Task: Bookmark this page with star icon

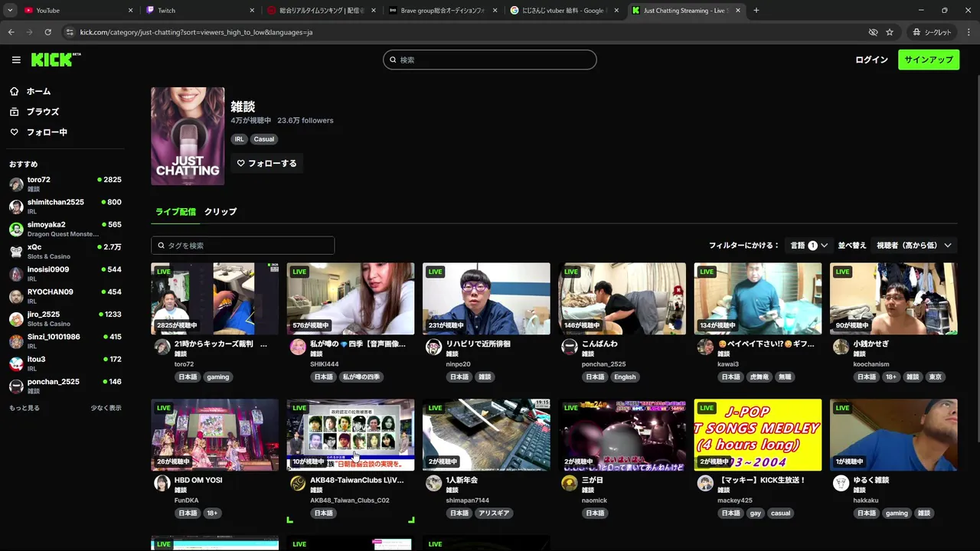Action: [x=890, y=32]
